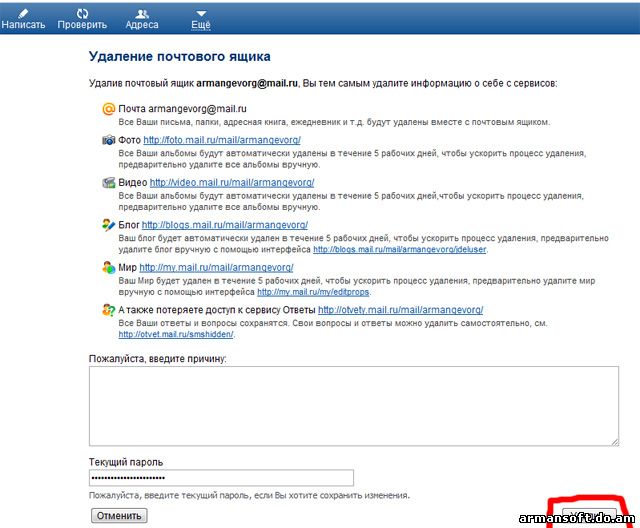Follow the blogs deluser interface link
This screenshot has height=528, width=640.
(400, 249)
